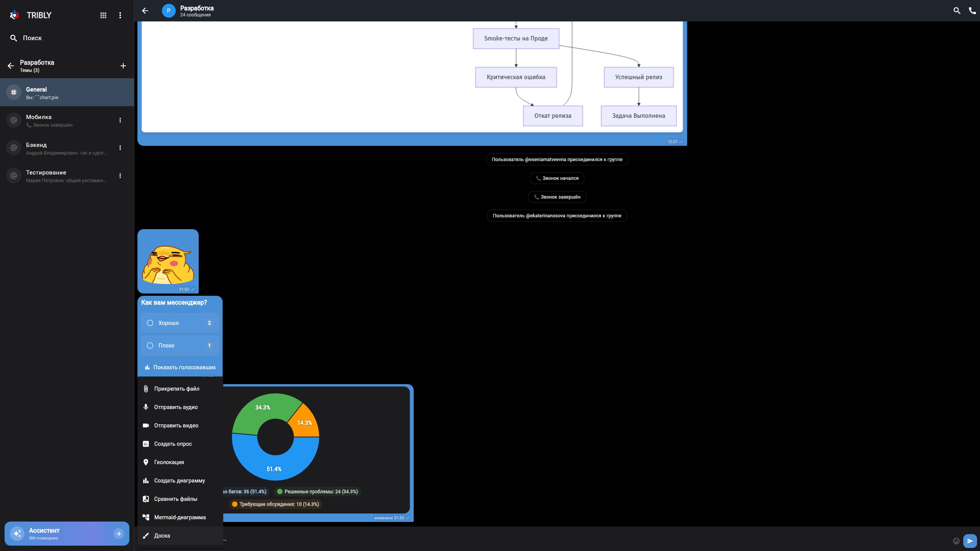Select the Хорошо poll option
This screenshot has width=980, height=551.
(x=180, y=323)
